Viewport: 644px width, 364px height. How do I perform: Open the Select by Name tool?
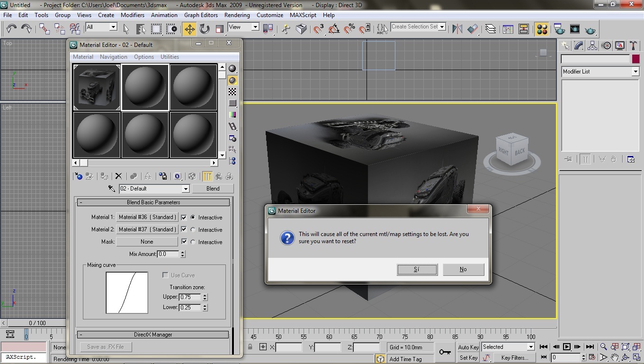click(141, 29)
